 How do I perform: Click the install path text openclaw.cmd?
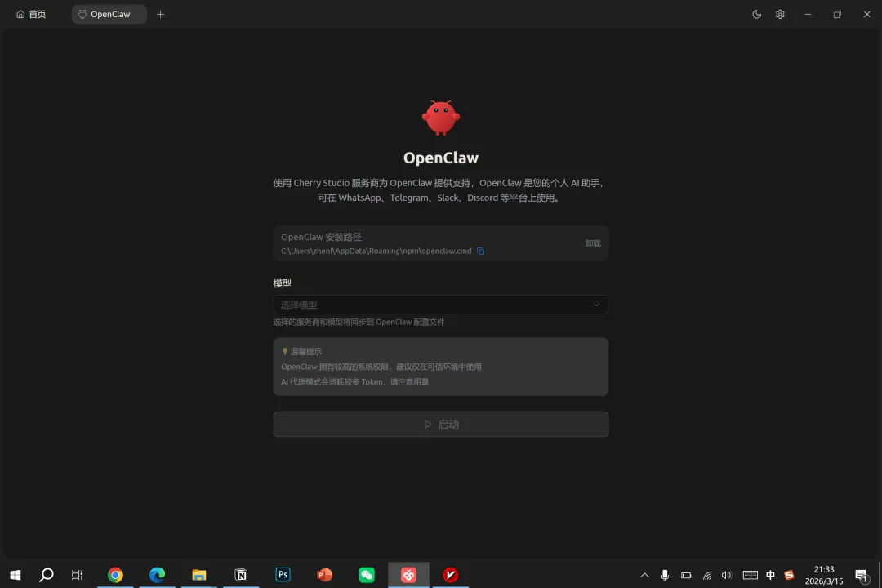(376, 251)
